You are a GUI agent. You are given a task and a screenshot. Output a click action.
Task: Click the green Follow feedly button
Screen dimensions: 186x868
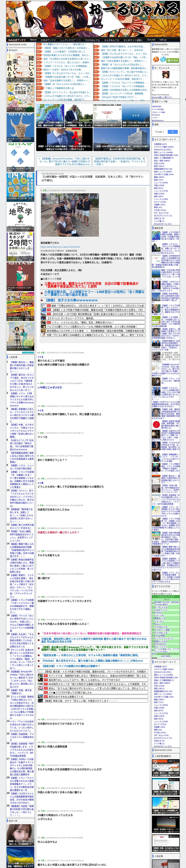click(173, 60)
